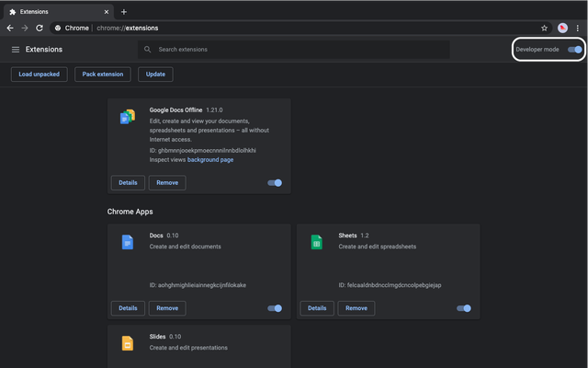Disable the Docs app toggle

tap(275, 308)
